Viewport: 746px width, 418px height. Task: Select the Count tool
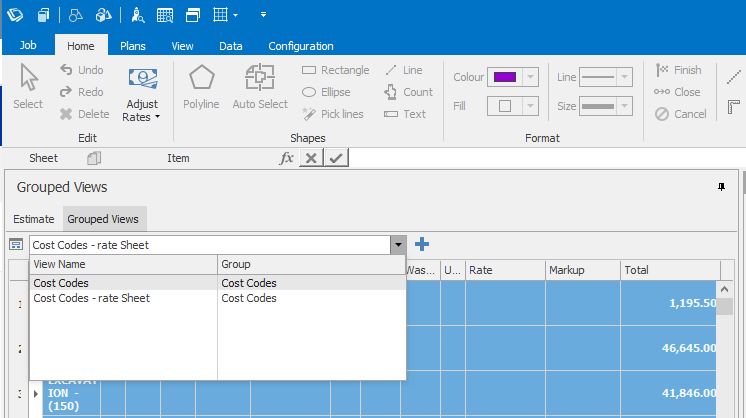point(408,92)
